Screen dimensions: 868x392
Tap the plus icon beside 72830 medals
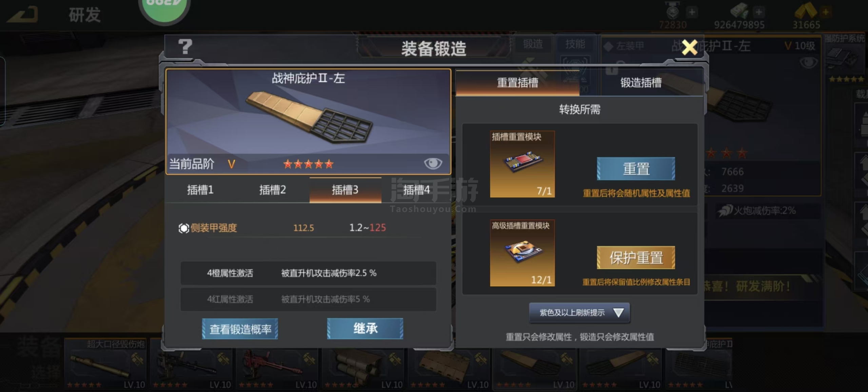pos(692,12)
